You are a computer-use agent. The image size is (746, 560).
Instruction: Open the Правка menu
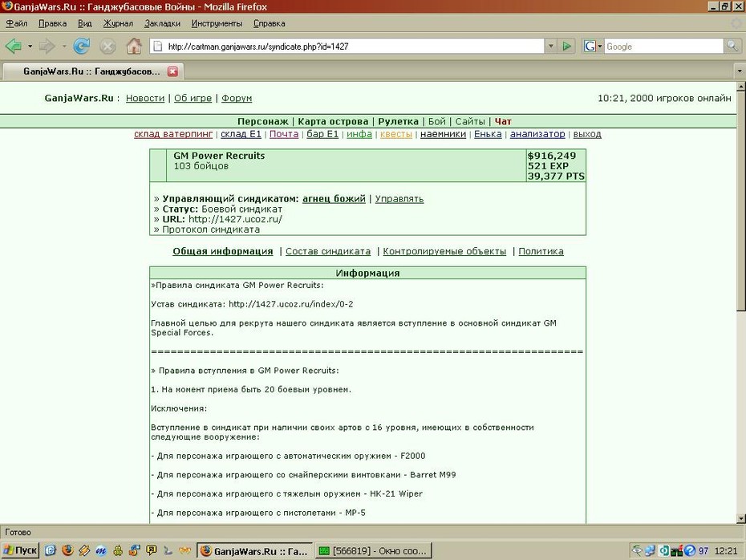(x=52, y=23)
